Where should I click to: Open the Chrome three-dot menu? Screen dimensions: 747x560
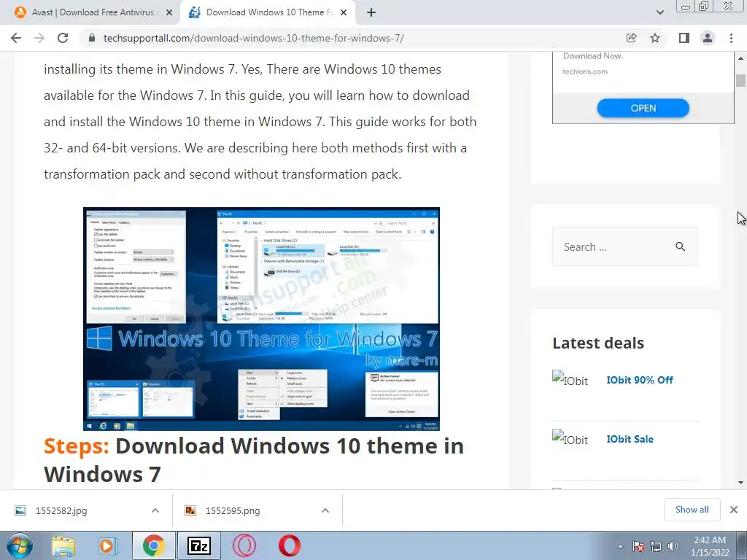tap(731, 38)
